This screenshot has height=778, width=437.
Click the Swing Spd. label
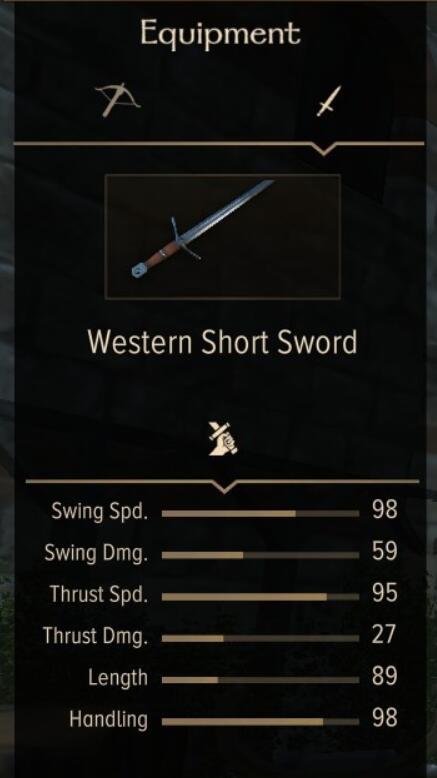pos(100,512)
